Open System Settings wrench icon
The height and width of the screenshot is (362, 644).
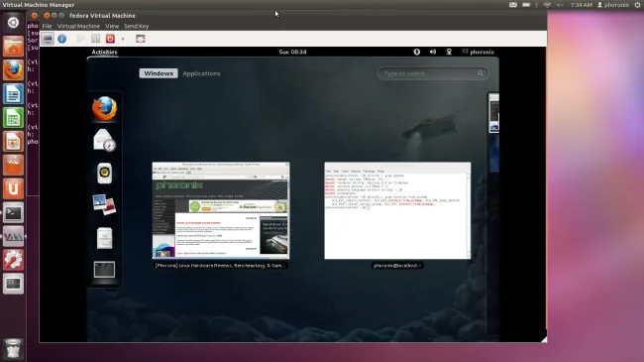13,260
